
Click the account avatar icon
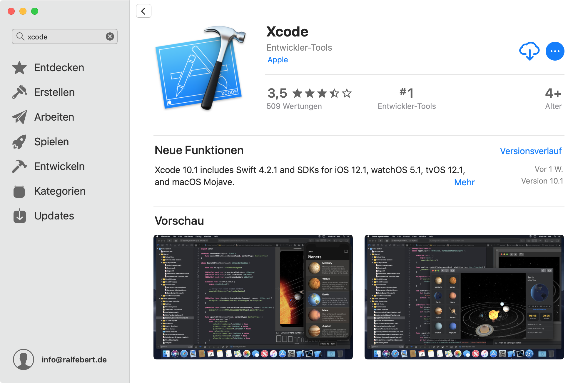coord(24,359)
